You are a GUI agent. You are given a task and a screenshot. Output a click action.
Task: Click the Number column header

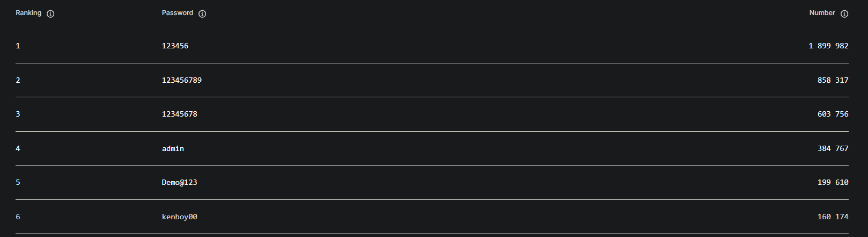click(822, 13)
